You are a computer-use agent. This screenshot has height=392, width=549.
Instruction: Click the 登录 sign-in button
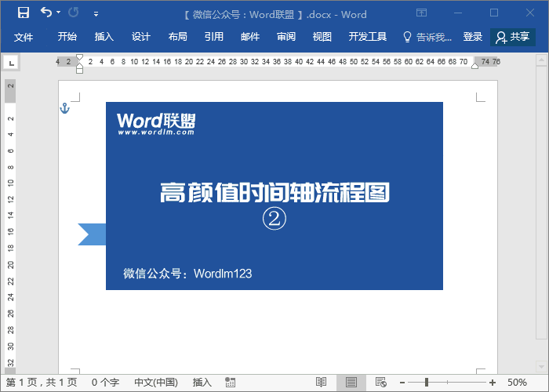click(x=473, y=36)
